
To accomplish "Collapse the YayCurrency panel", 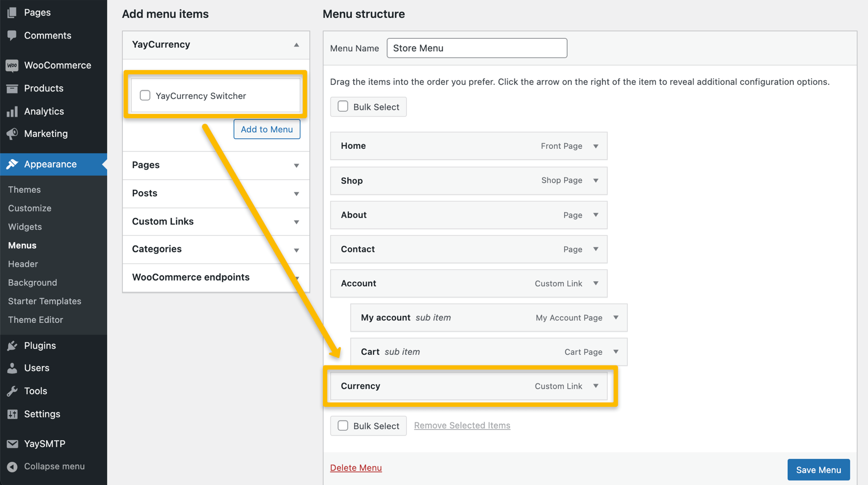I will (296, 44).
